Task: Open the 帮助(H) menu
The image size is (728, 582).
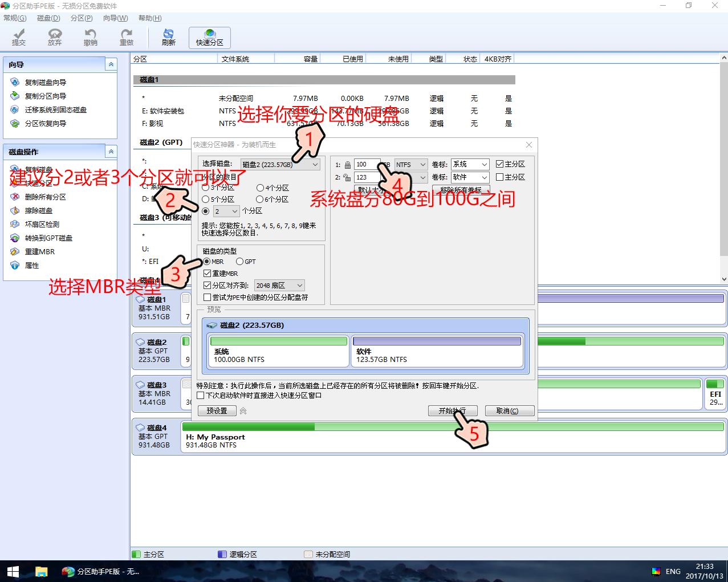Action: tap(149, 18)
